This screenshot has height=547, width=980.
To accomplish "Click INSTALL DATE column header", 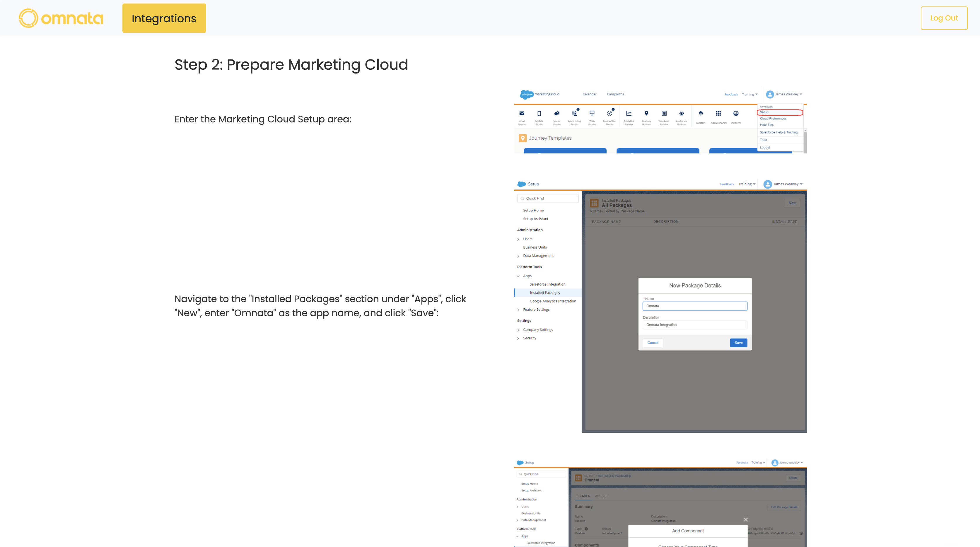I will click(784, 222).
